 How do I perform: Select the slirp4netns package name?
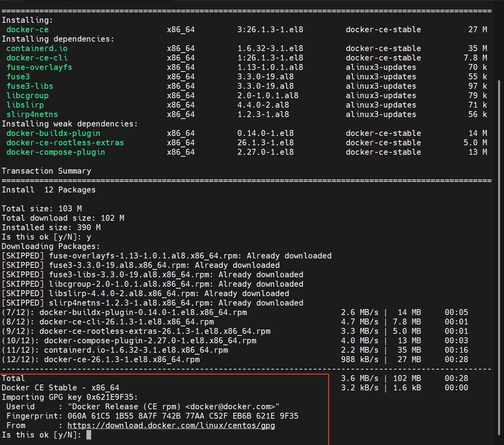pyautogui.click(x=32, y=114)
